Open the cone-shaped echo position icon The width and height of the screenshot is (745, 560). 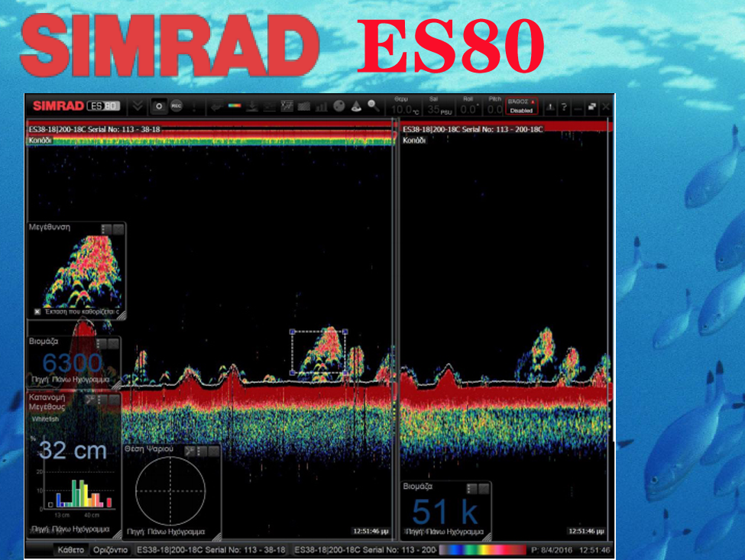coord(356,106)
